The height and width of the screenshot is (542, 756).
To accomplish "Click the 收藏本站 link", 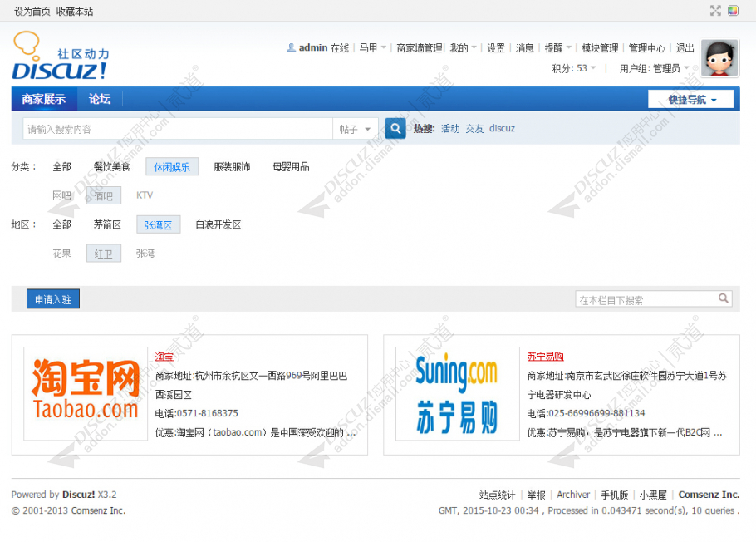I will point(75,11).
